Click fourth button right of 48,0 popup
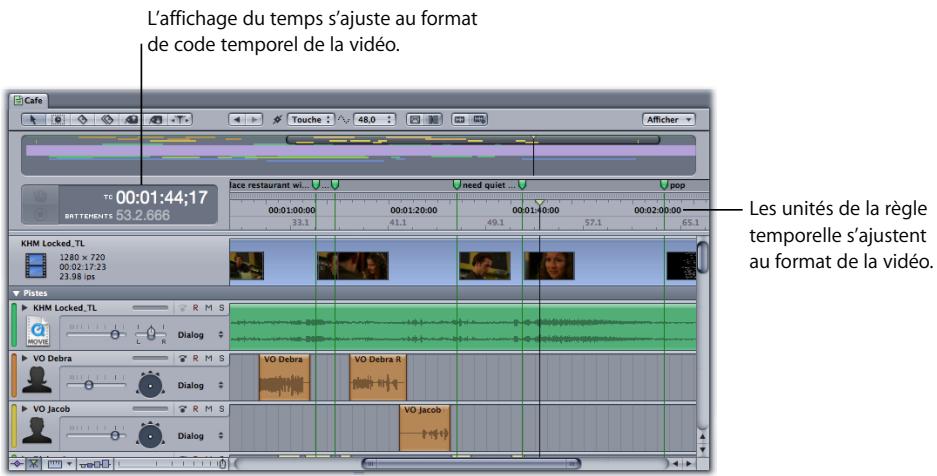 tap(479, 119)
